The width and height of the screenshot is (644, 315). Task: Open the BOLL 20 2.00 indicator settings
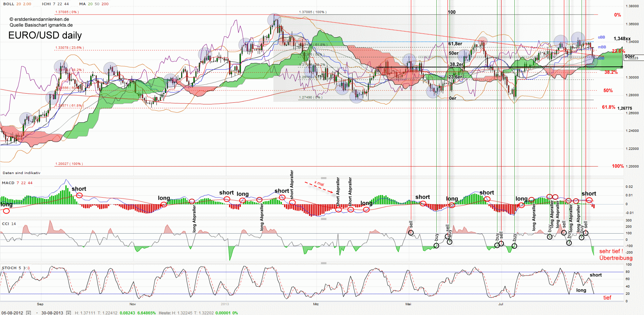(x=17, y=4)
